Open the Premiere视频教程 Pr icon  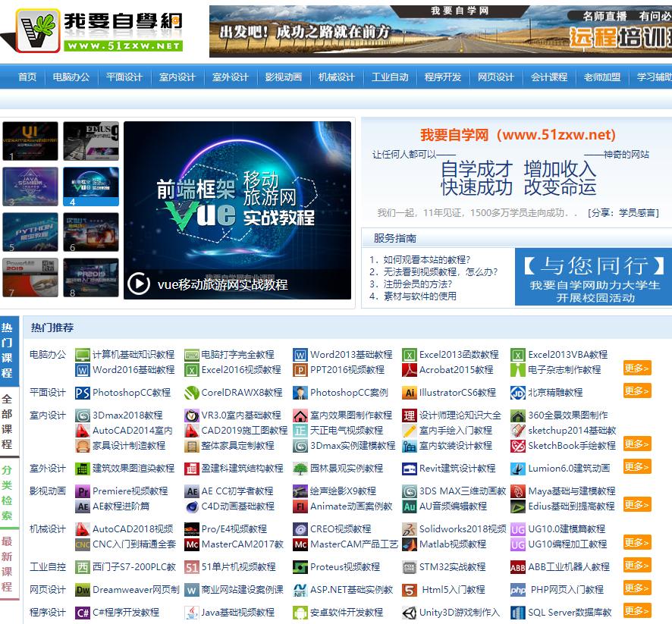click(82, 491)
